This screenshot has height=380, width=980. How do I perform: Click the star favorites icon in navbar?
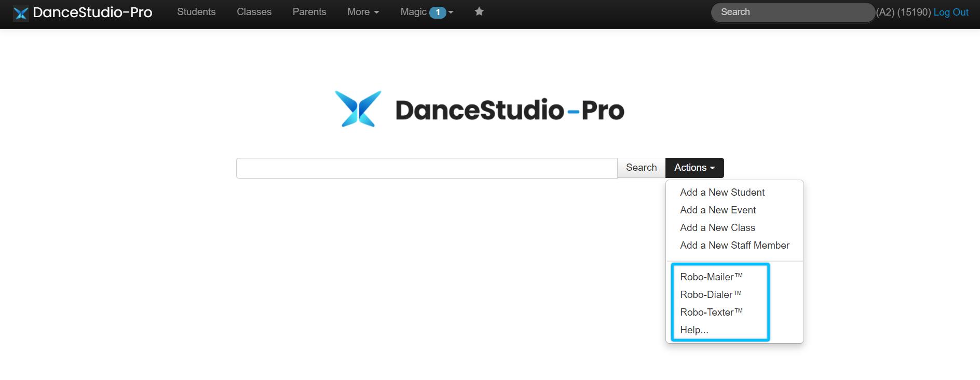(479, 11)
